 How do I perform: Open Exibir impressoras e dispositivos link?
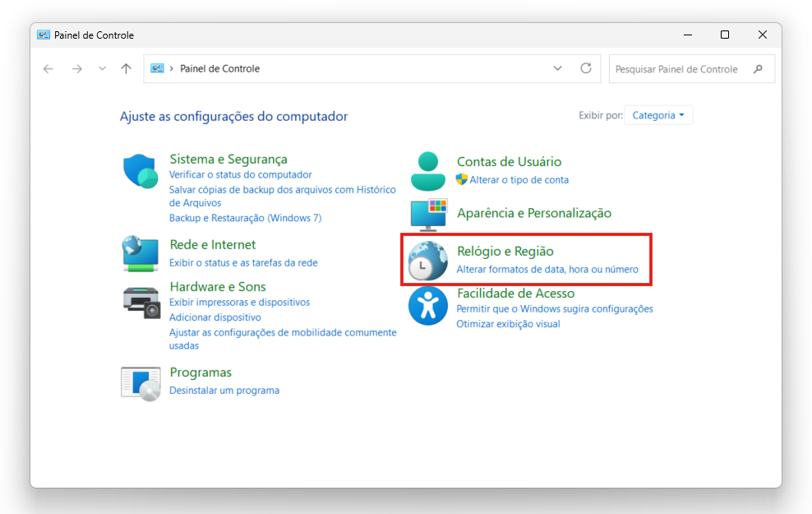click(239, 303)
